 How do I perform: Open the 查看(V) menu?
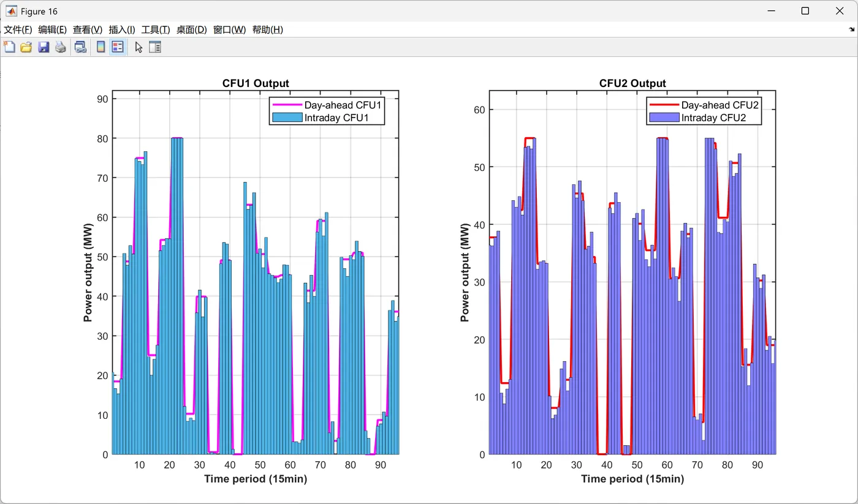pos(88,29)
